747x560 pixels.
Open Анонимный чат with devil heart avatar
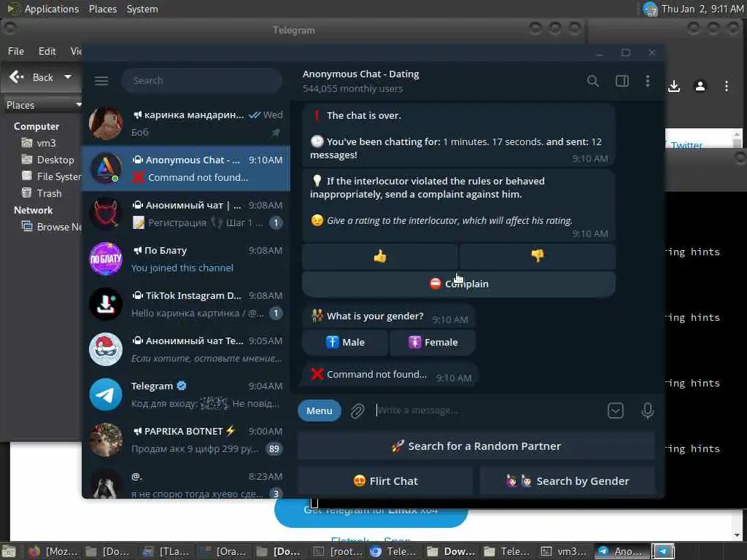[186, 214]
